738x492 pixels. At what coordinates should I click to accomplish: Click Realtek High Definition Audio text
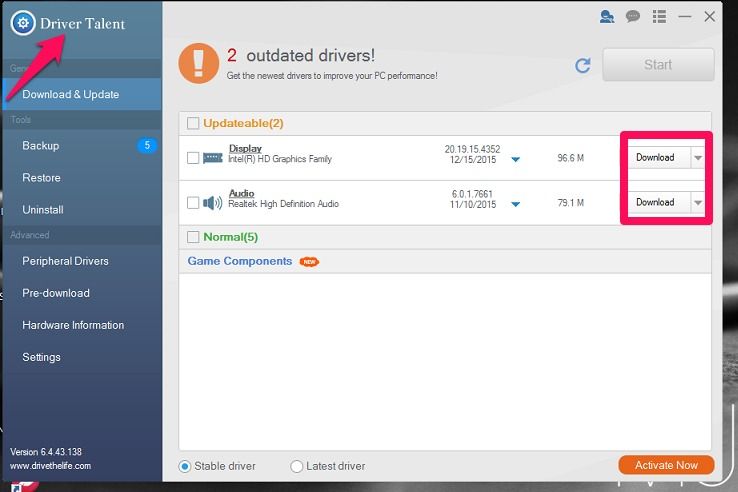(x=283, y=204)
